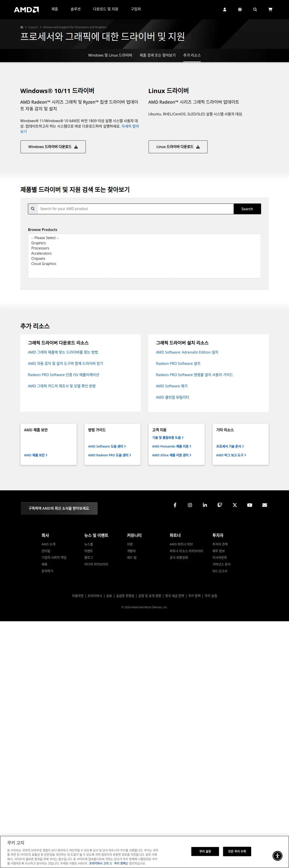Click the X (Twitter) icon in footer
Screen dimensions: 289x868
235,505
